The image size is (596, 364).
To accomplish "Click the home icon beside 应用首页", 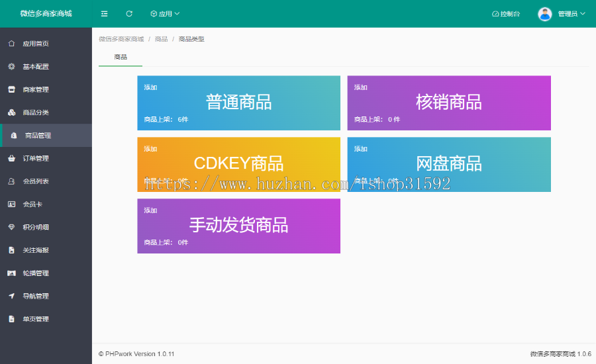I will tap(11, 44).
